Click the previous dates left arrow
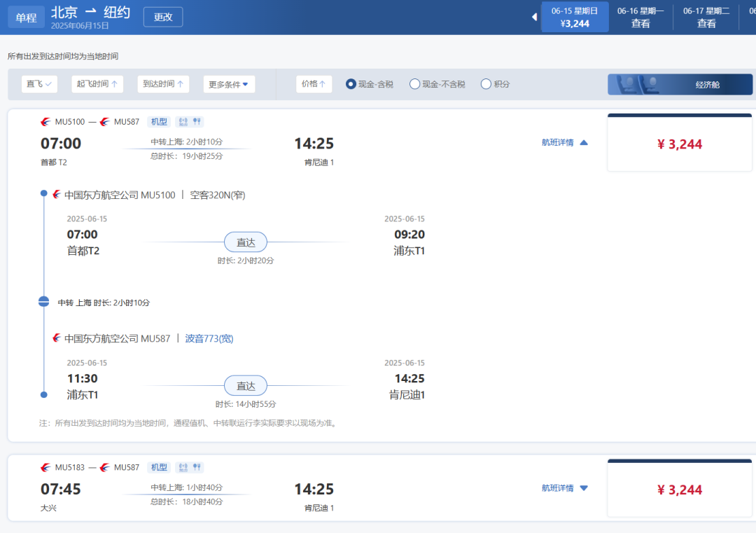This screenshot has width=756, height=533. 535,17
